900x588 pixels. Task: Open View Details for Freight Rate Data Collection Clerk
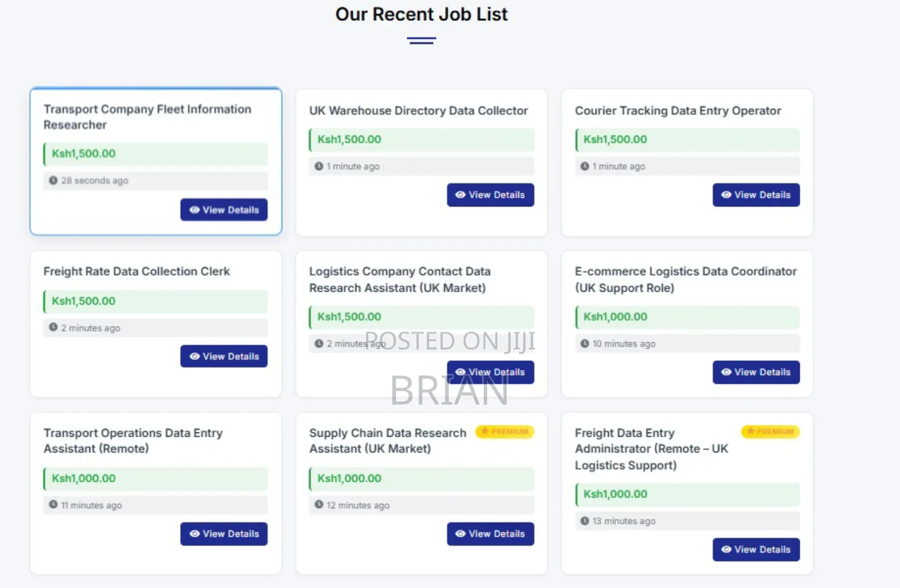pos(224,356)
